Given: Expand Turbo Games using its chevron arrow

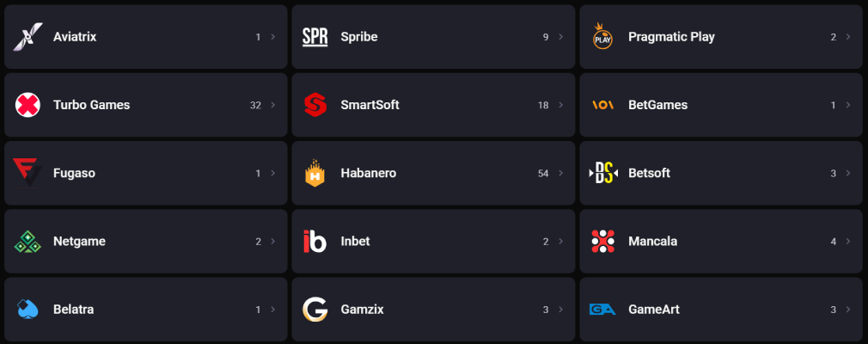Looking at the screenshot, I should coord(273,105).
